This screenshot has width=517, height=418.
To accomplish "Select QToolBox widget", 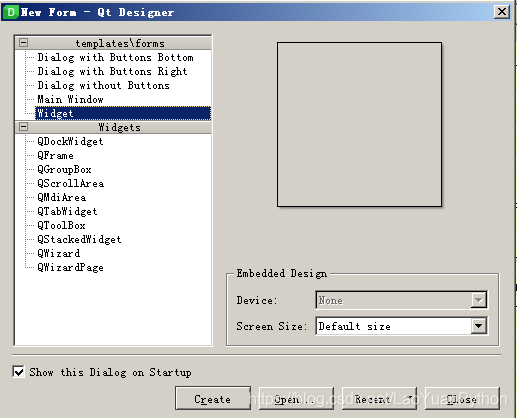I will (61, 225).
